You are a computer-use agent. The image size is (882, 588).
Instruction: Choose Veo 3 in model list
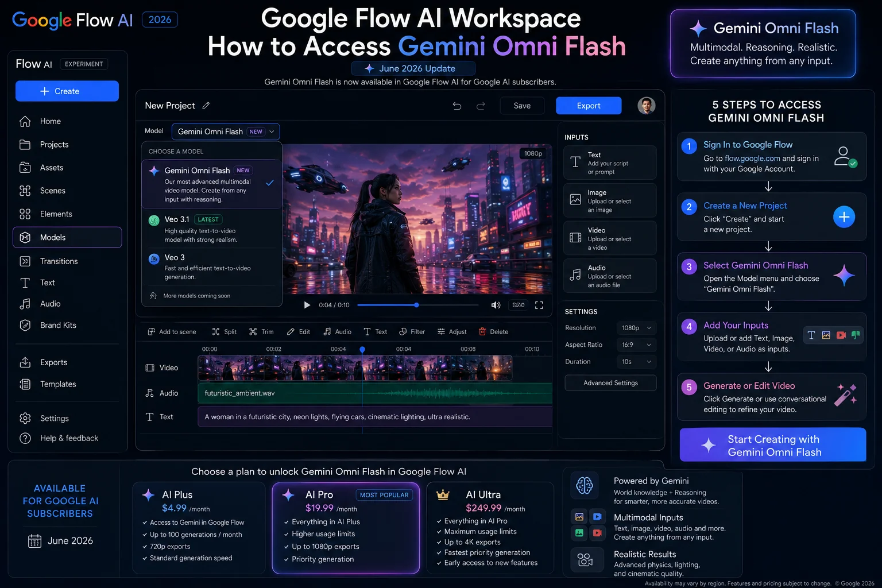[x=212, y=266]
